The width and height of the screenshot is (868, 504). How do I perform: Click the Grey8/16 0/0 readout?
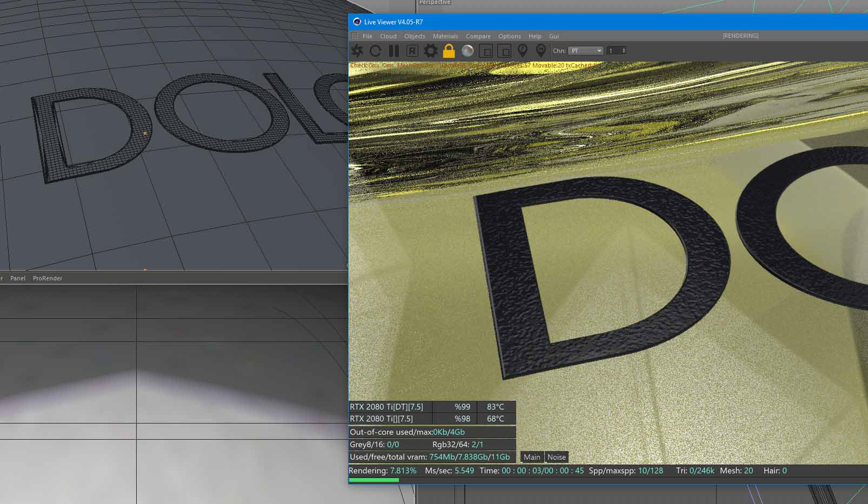click(x=375, y=445)
